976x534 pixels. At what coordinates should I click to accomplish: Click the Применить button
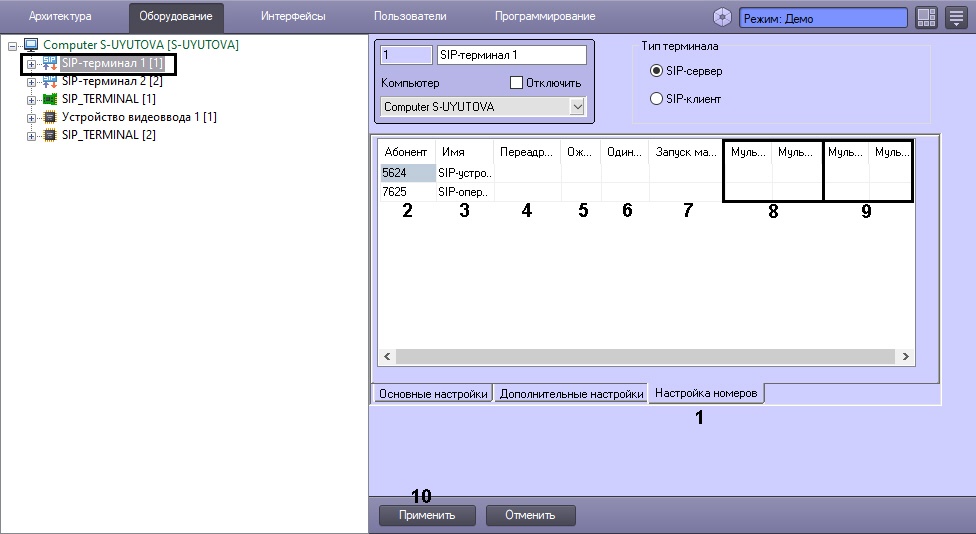[426, 515]
